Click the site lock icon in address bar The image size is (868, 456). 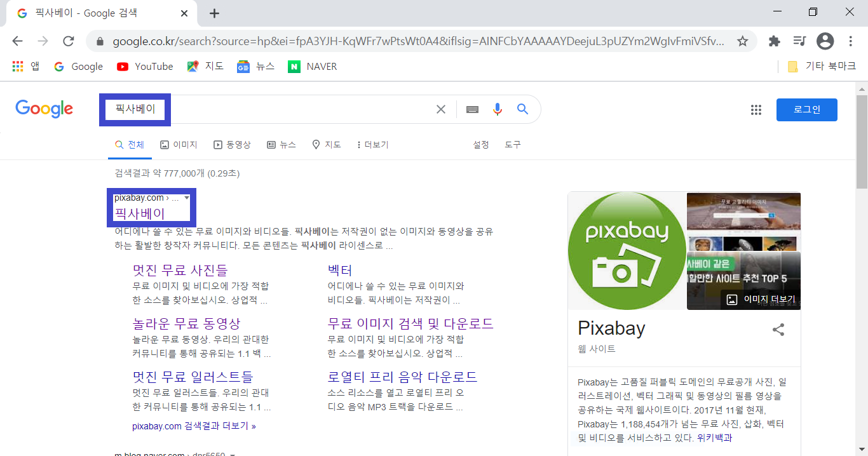coord(100,42)
